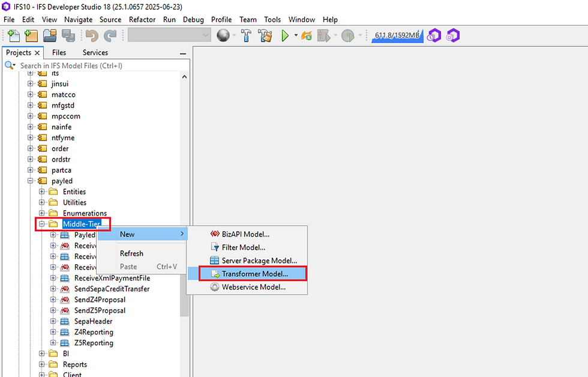Open the configuration combo box in toolbar
Screen dimensions: 588x377
(169, 35)
